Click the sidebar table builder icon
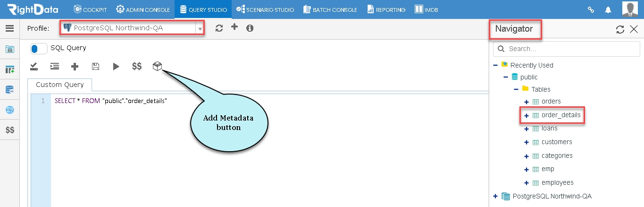The width and height of the screenshot is (644, 207). pyautogui.click(x=9, y=49)
